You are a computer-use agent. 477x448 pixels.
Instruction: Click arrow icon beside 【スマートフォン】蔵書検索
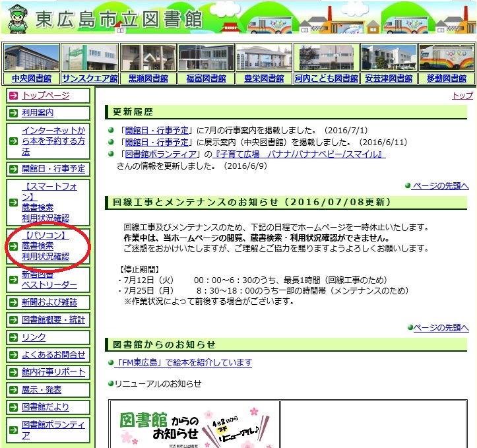point(13,203)
